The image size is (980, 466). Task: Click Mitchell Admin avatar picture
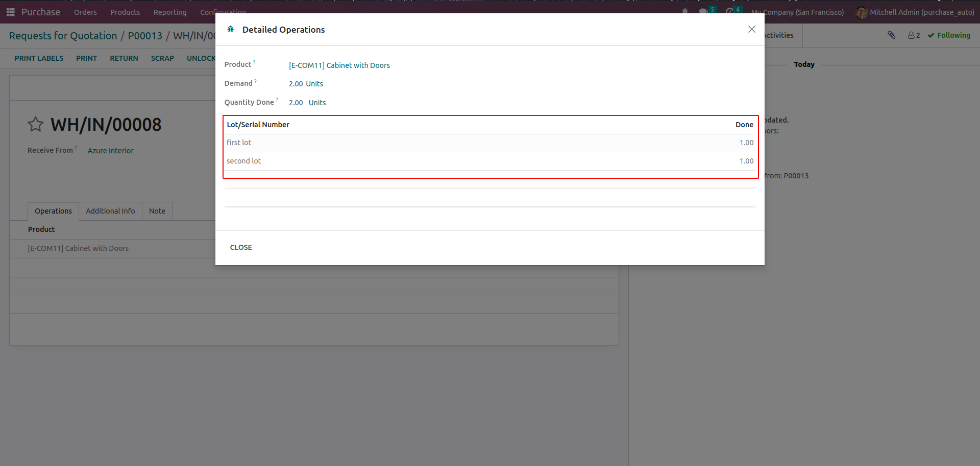pyautogui.click(x=862, y=12)
